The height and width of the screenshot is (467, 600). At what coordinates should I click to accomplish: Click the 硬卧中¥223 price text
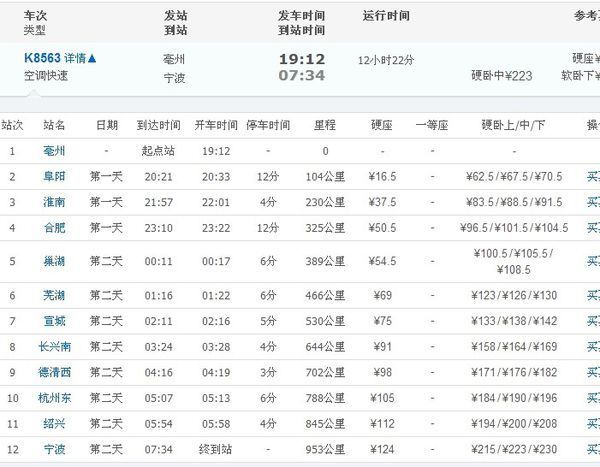pyautogui.click(x=502, y=76)
